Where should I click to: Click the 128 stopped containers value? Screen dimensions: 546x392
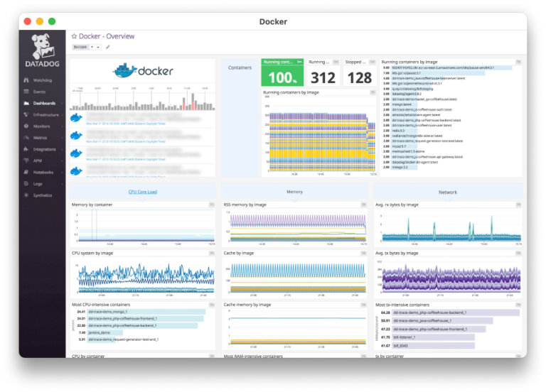click(360, 77)
